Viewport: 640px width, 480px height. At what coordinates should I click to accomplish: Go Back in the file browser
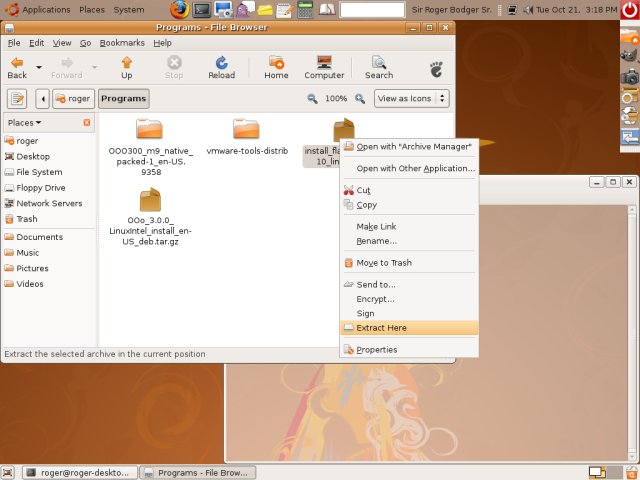click(x=17, y=67)
